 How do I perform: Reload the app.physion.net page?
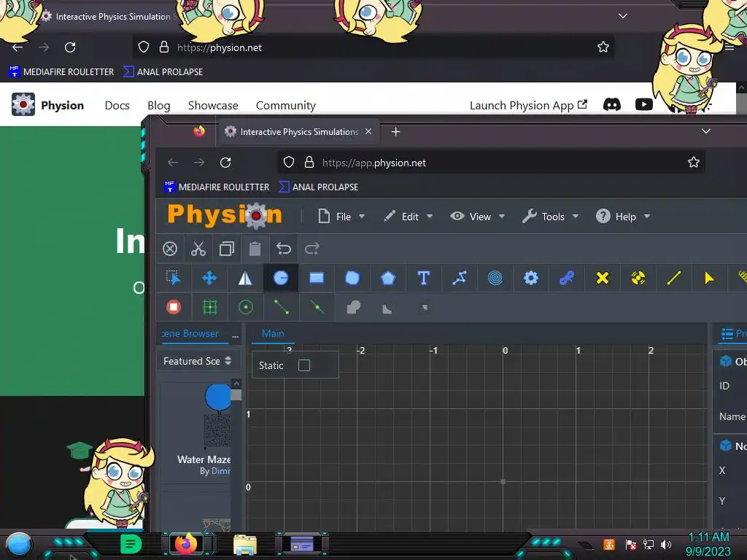click(226, 163)
